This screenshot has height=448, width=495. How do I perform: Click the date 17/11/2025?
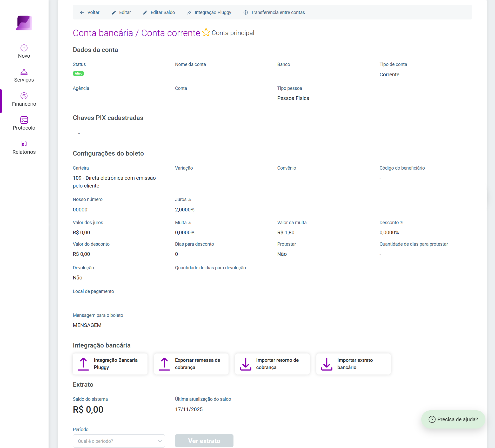189,409
